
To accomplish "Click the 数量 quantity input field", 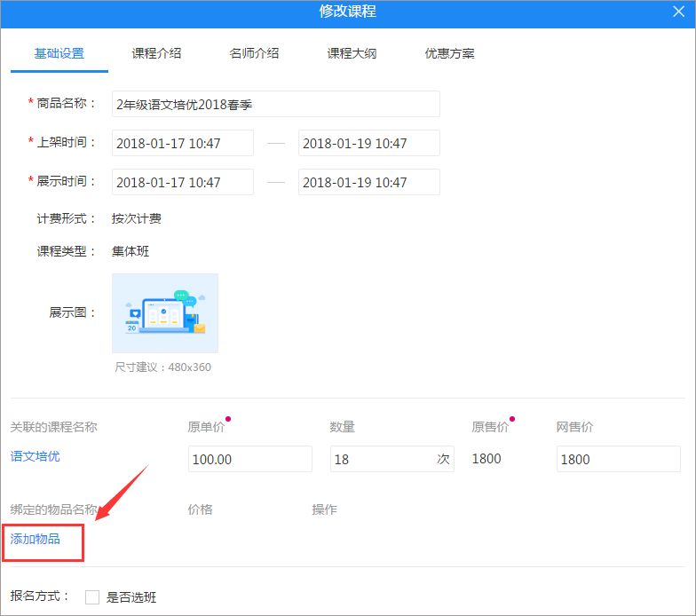I will point(382,459).
